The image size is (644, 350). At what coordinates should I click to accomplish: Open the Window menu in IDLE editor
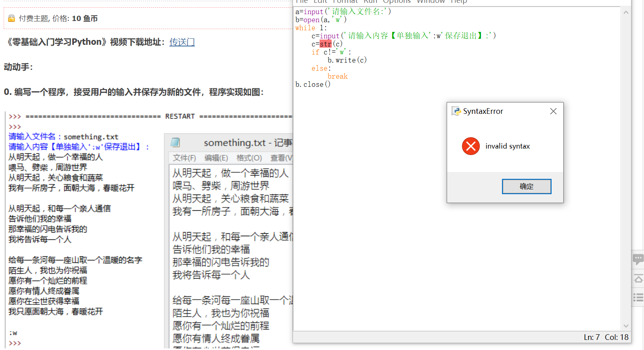click(431, 2)
